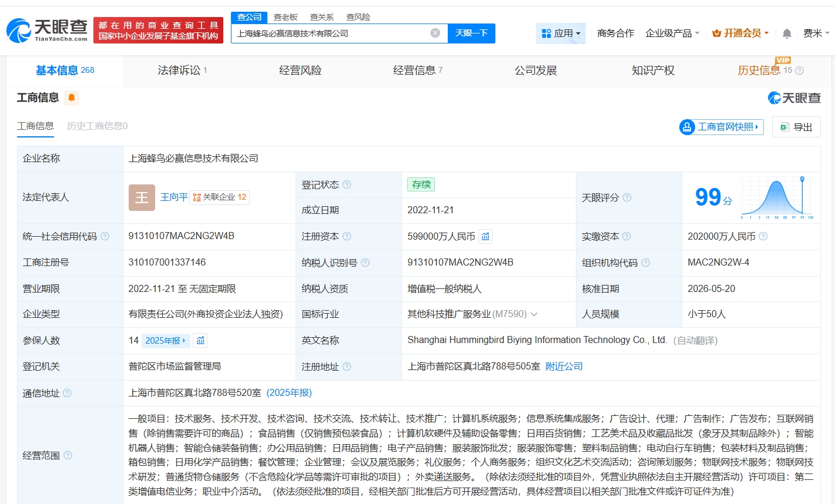Expand the 企业级产品 menu
835x504 pixels.
point(672,33)
